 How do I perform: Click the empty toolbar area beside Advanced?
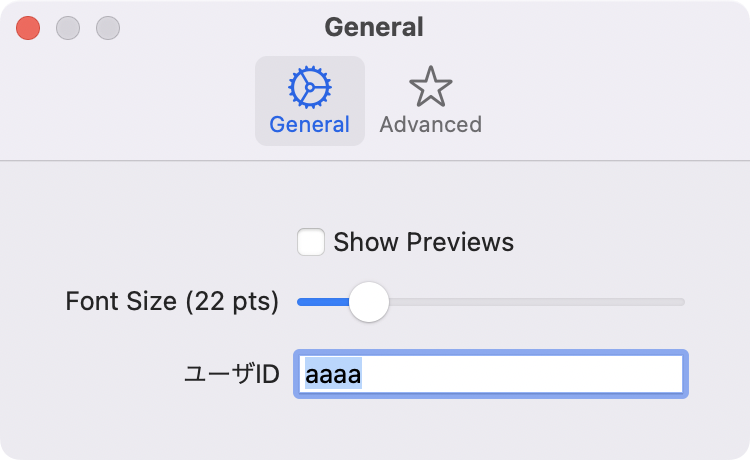point(612,100)
